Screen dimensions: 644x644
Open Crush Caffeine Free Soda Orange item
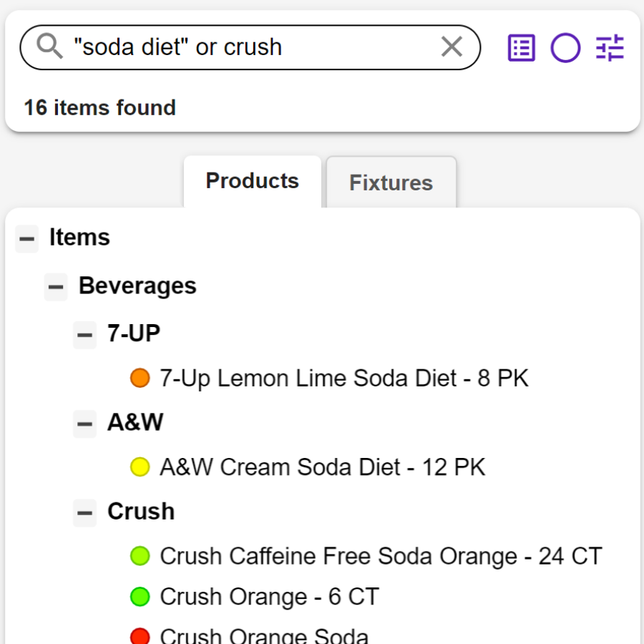click(x=381, y=556)
